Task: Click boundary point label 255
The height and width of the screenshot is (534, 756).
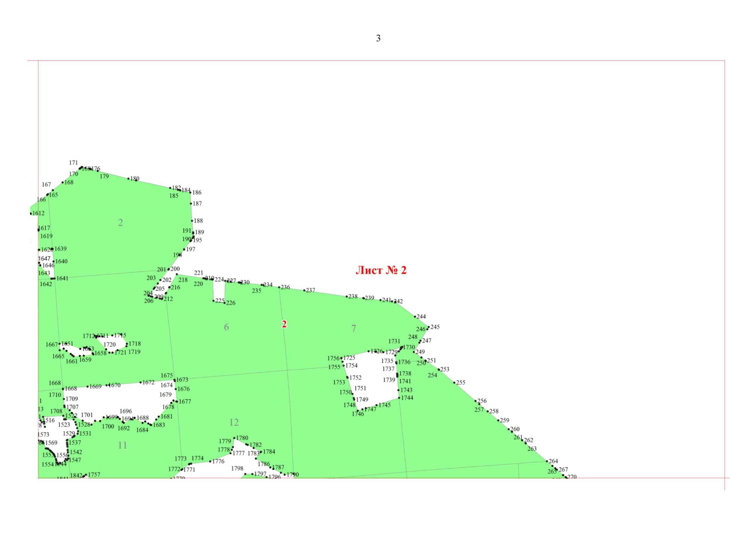Action: click(x=460, y=382)
